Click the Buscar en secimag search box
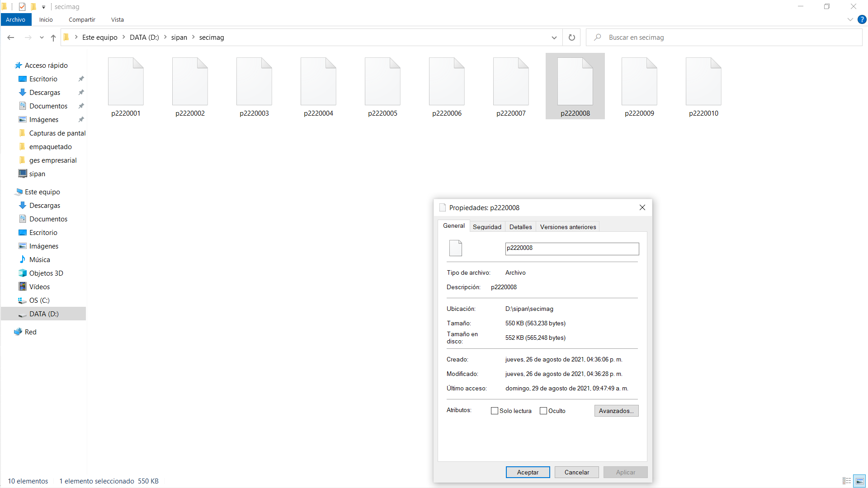 [723, 38]
